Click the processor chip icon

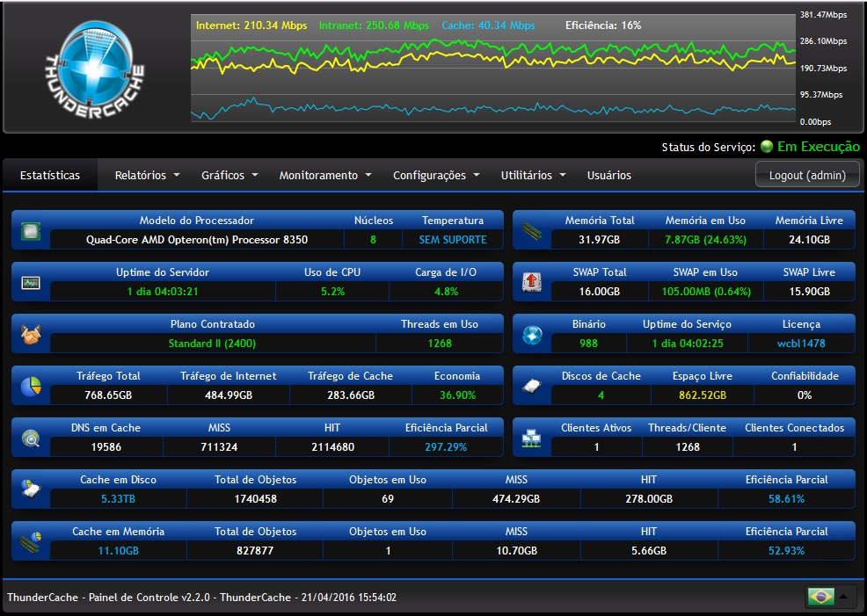[x=31, y=231]
